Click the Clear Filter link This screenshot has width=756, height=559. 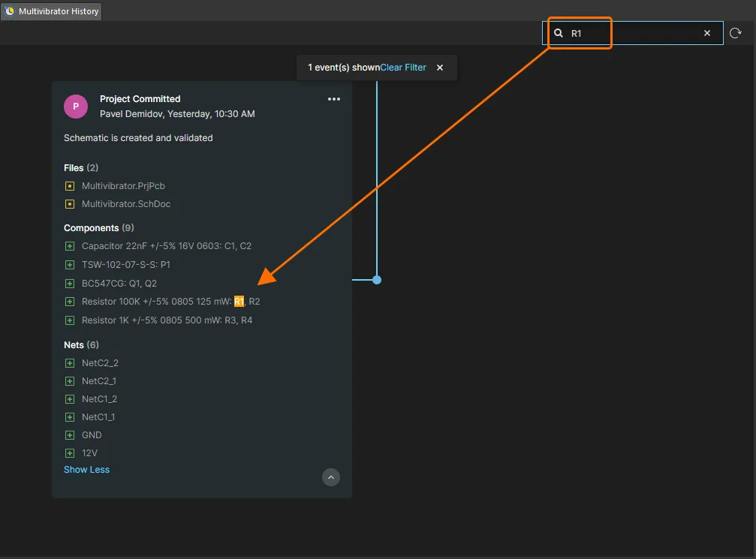point(403,68)
